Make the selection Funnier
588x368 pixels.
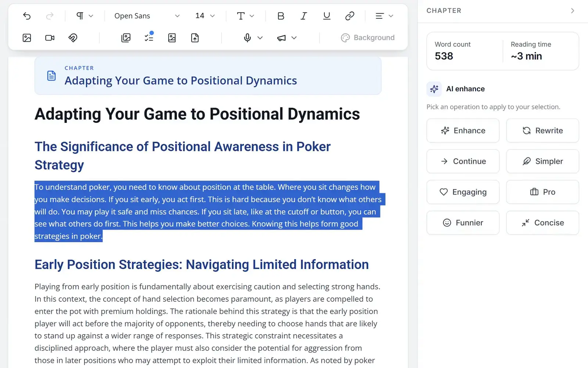(x=463, y=223)
